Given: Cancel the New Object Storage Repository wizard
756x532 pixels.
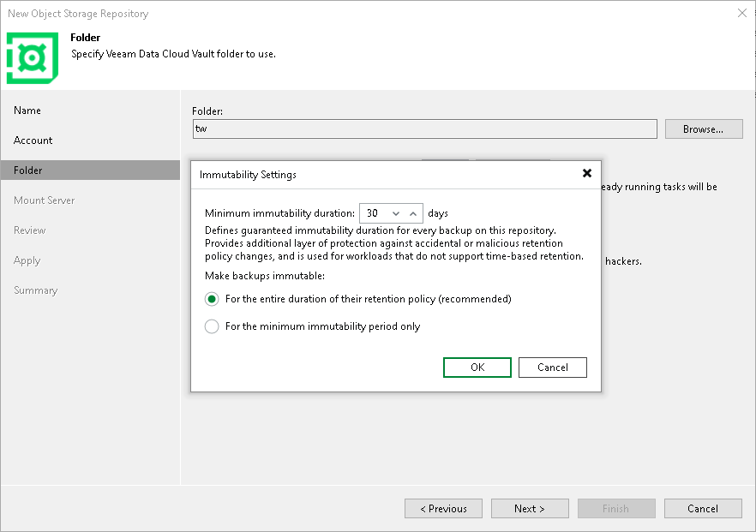Looking at the screenshot, I should (703, 508).
